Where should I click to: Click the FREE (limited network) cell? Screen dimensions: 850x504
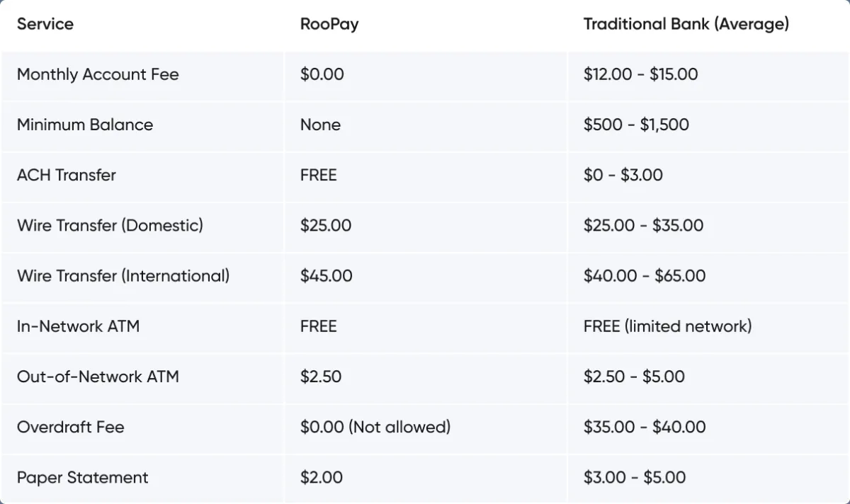click(667, 326)
